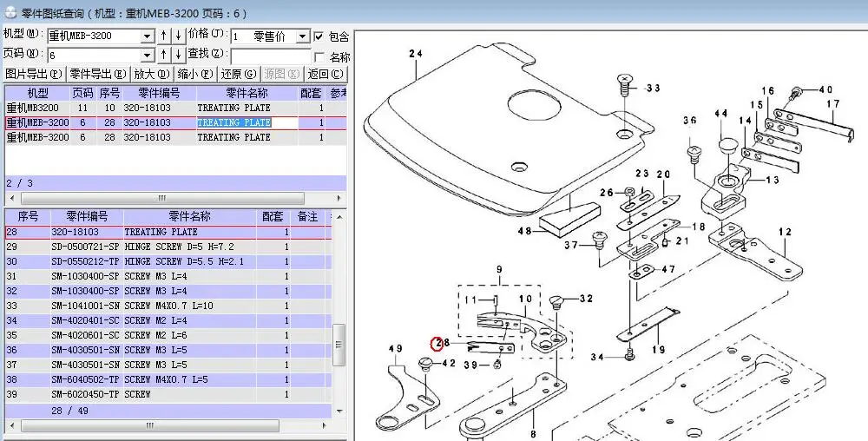This screenshot has width=868, height=441.
Task: Click part number 24 cover in diagram
Action: [416, 54]
